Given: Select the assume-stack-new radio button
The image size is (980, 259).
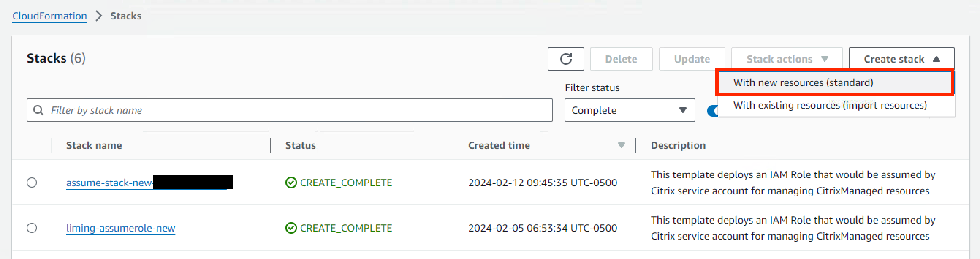Looking at the screenshot, I should [x=32, y=183].
